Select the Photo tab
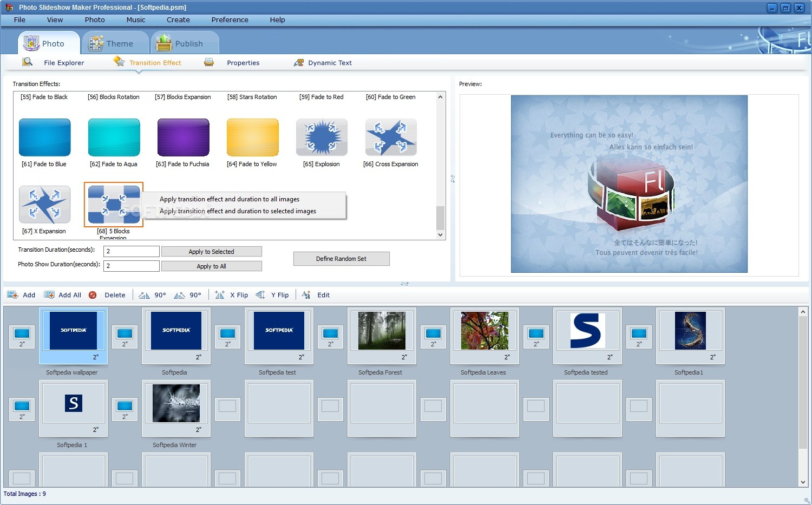 (x=49, y=43)
